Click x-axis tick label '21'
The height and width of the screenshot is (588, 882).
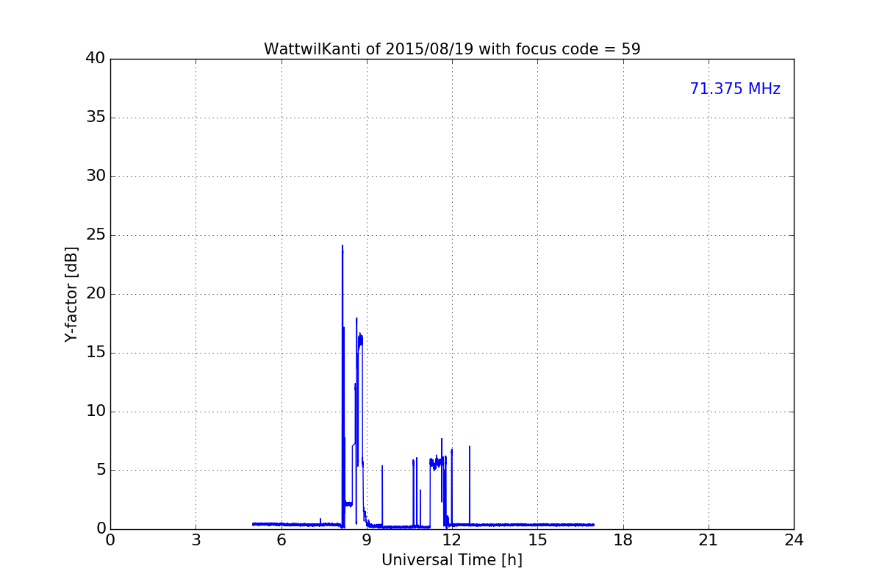(709, 540)
